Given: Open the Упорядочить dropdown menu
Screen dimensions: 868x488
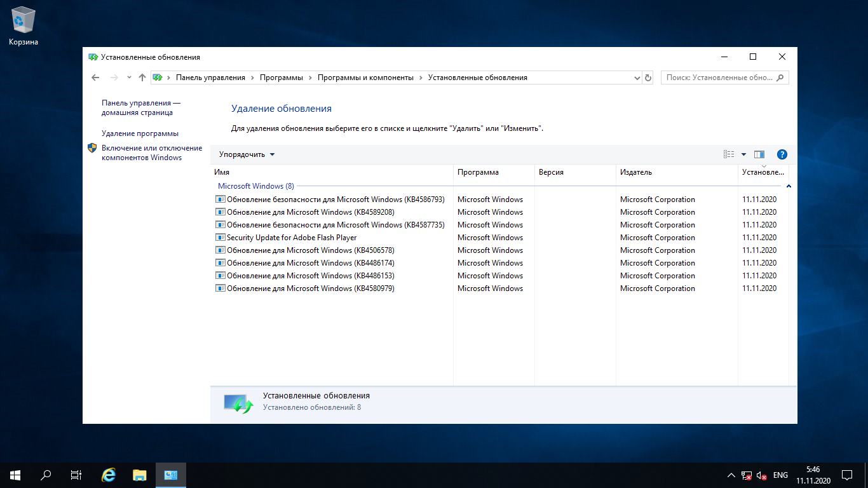Looking at the screenshot, I should (247, 154).
